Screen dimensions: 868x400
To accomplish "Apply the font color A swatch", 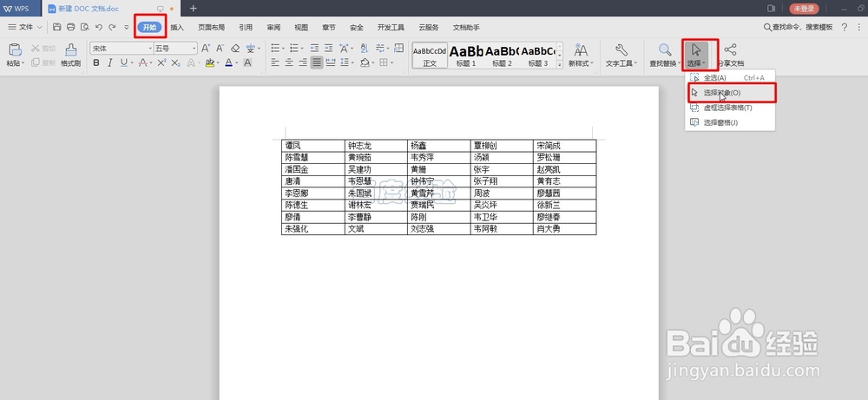I will pos(228,63).
